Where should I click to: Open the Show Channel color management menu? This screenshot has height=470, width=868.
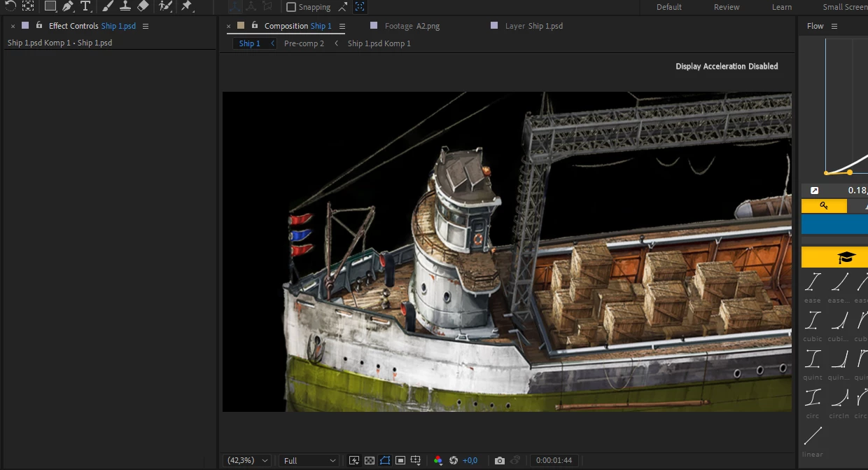tap(438, 460)
